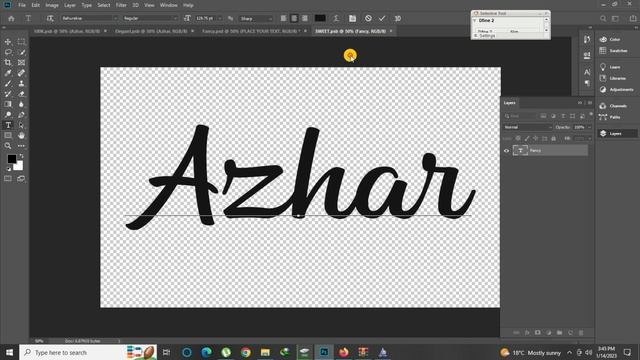Image resolution: width=640 pixels, height=360 pixels.
Task: Create warped text from options bar
Action: click(x=336, y=18)
